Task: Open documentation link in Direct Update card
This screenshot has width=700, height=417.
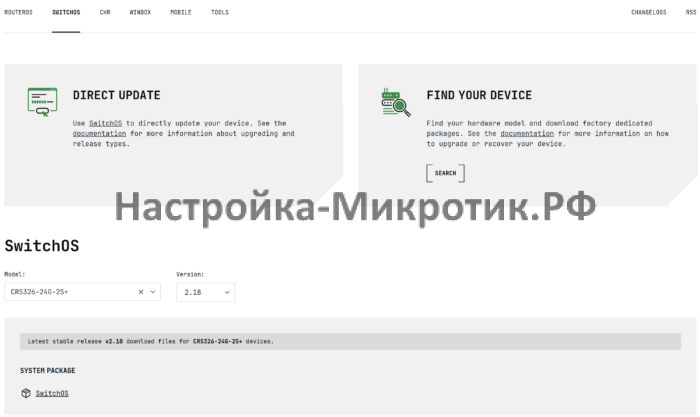Action: click(99, 133)
